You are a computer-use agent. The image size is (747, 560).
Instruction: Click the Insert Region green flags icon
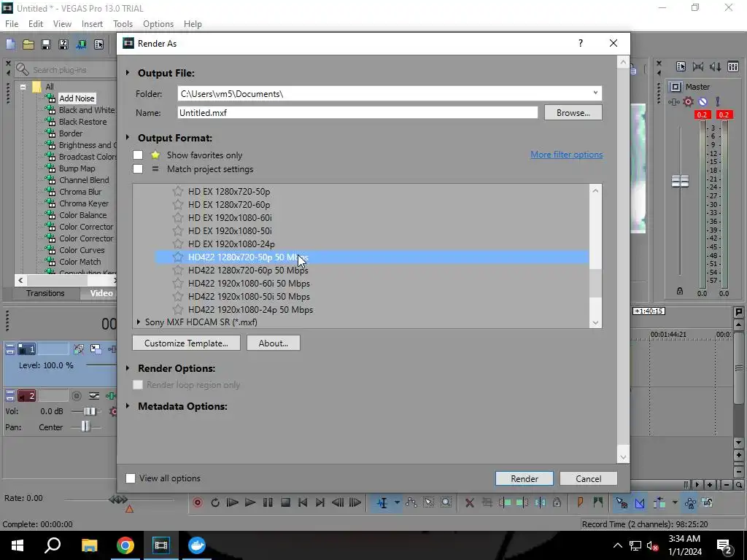click(598, 502)
